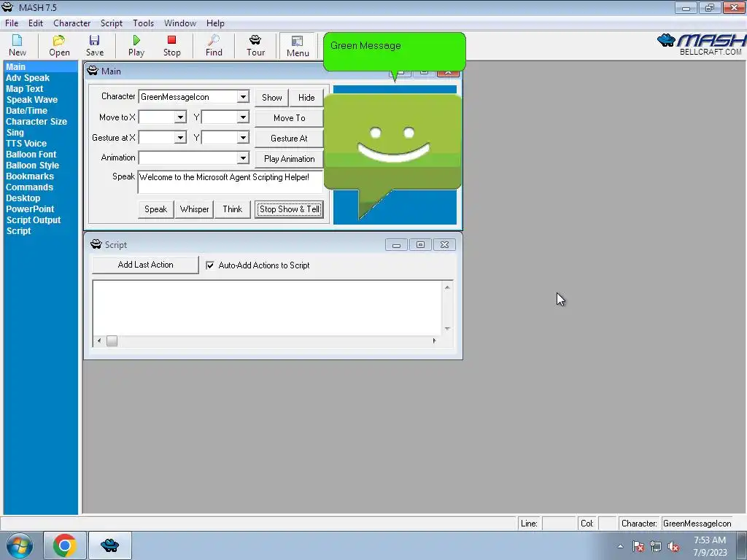Run the script with Play icon
Screen dimensions: 747x560
click(136, 46)
